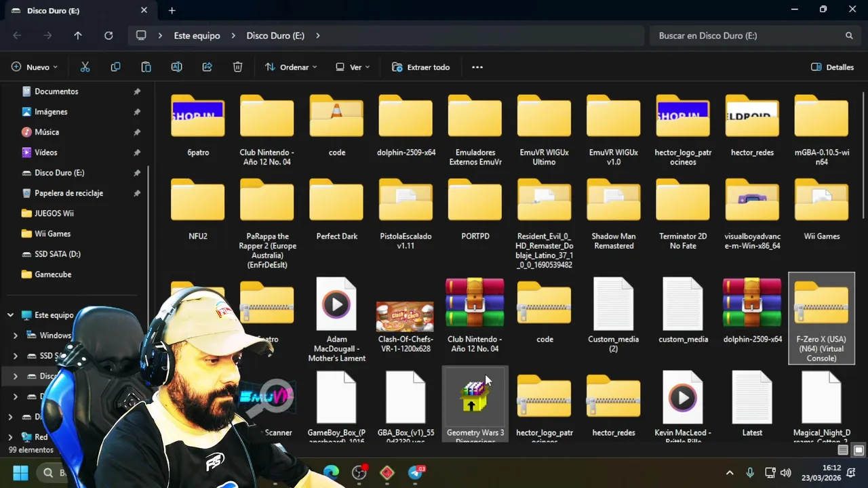Viewport: 868px width, 488px height.
Task: Refresh the current folder view
Action: 108,35
